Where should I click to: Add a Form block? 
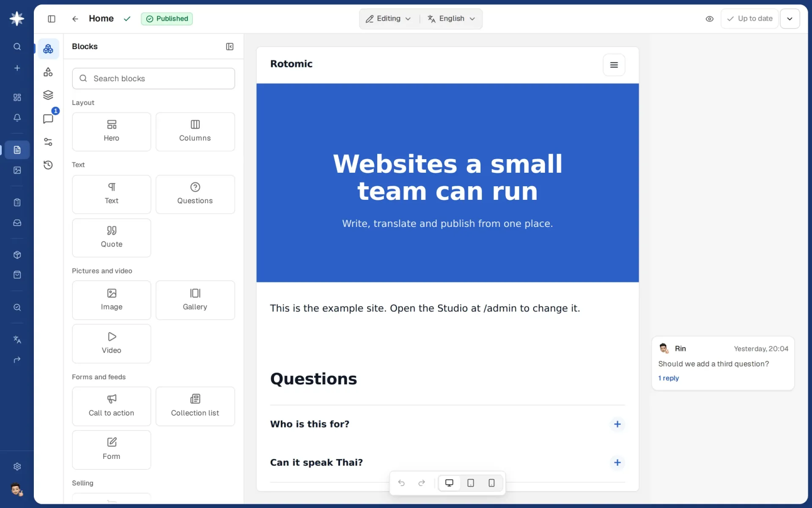[112, 450]
